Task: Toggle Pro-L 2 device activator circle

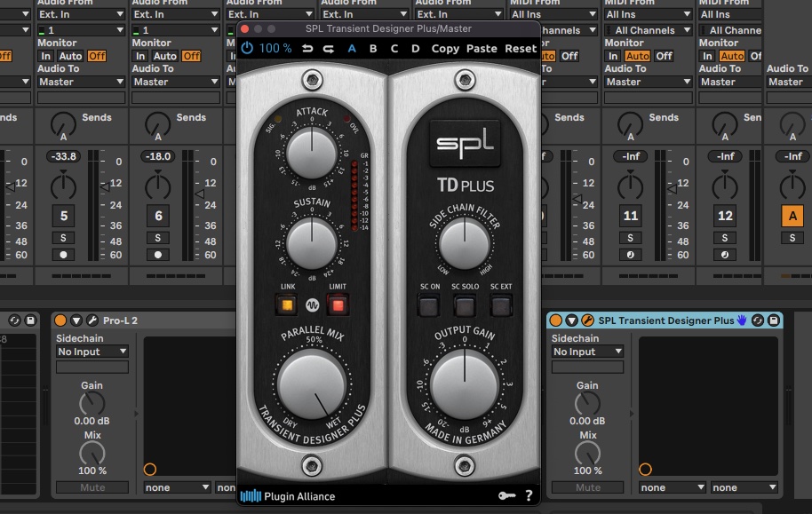Action: pyautogui.click(x=60, y=320)
